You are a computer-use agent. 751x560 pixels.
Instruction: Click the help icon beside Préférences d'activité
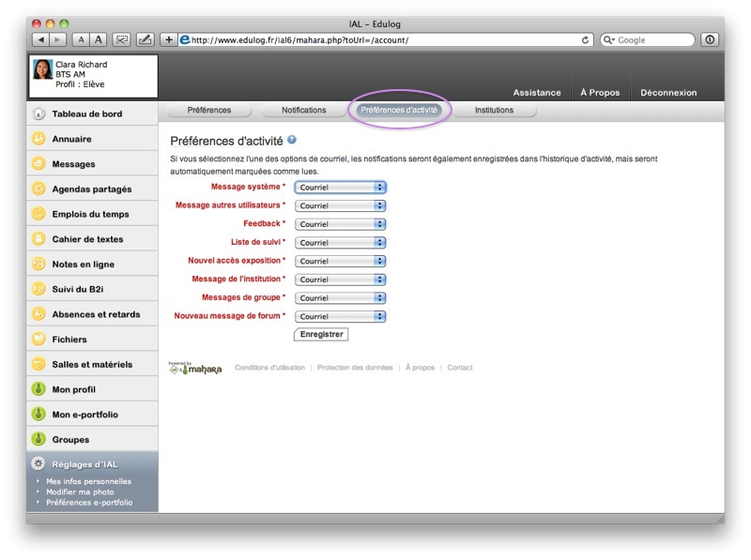click(292, 140)
